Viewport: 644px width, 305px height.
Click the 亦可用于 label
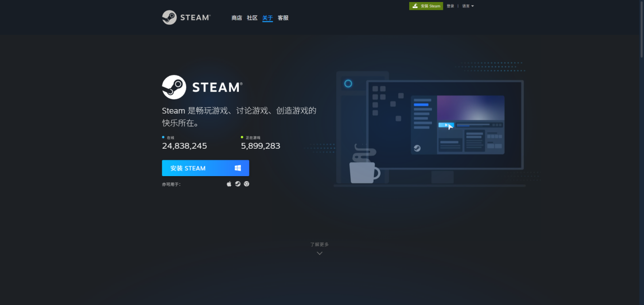click(171, 184)
